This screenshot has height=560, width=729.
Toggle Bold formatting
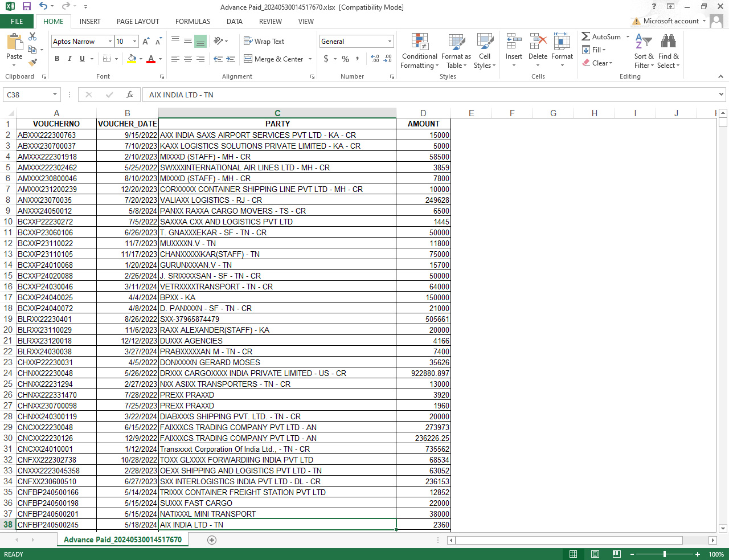(x=57, y=59)
